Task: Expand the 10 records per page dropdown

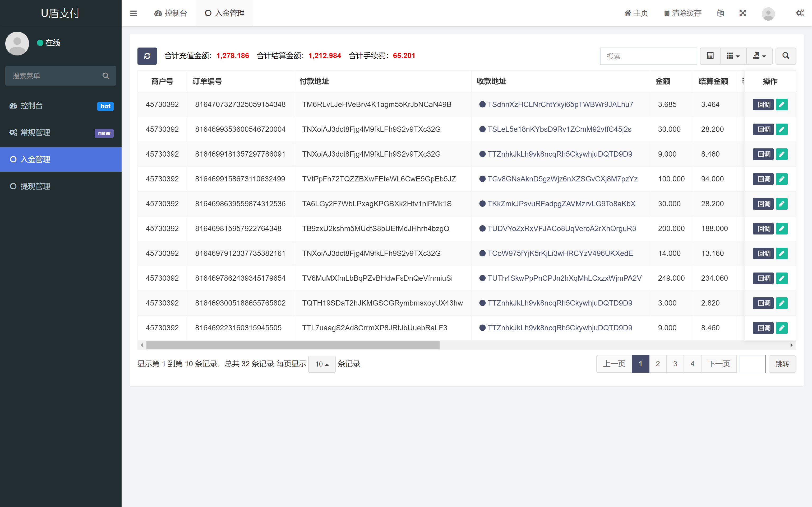Action: click(x=321, y=364)
